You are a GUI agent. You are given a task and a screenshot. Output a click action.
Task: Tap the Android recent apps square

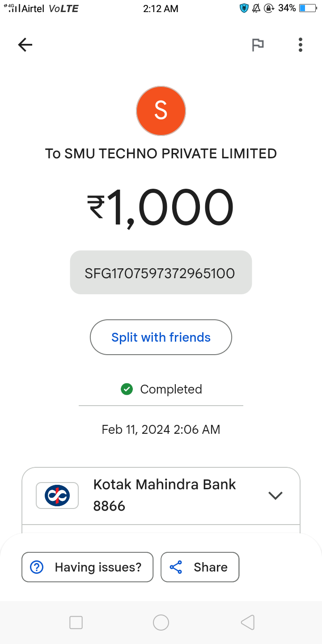click(x=76, y=623)
